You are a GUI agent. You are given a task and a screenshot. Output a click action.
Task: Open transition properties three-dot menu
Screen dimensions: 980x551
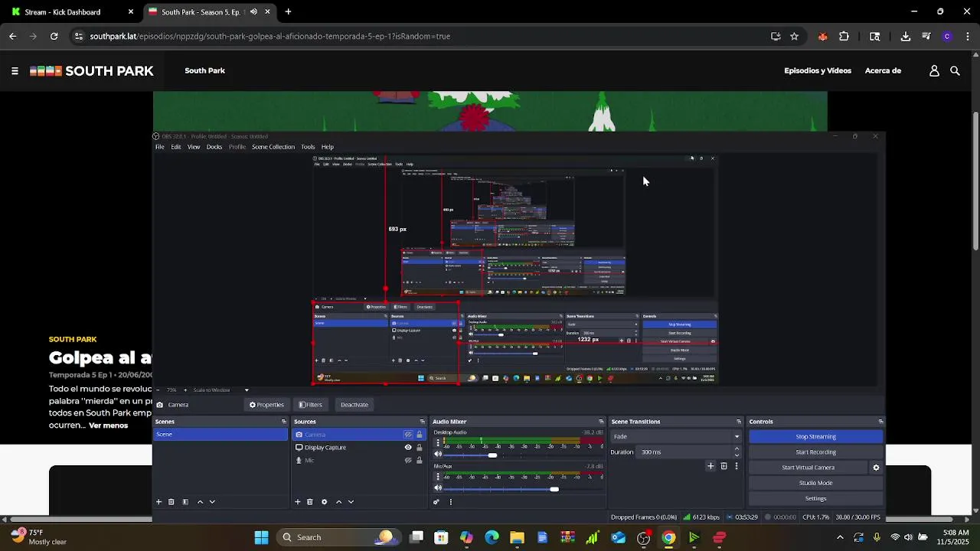[737, 466]
